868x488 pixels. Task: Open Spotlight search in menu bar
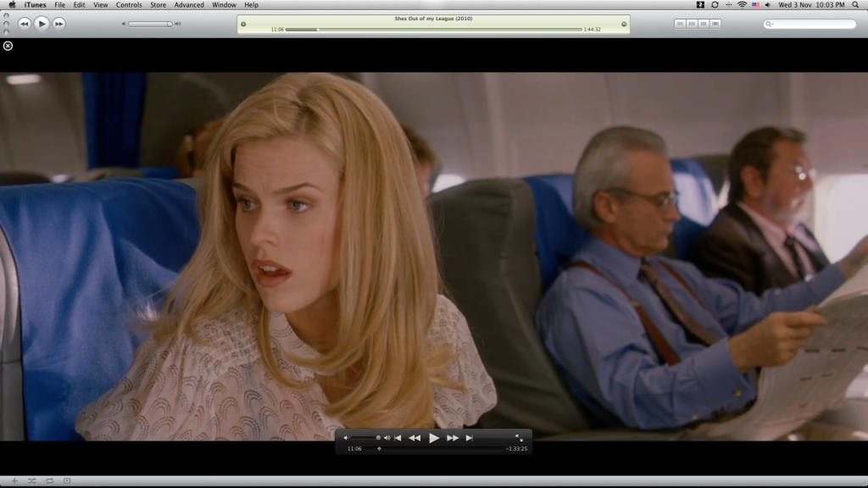click(x=855, y=5)
